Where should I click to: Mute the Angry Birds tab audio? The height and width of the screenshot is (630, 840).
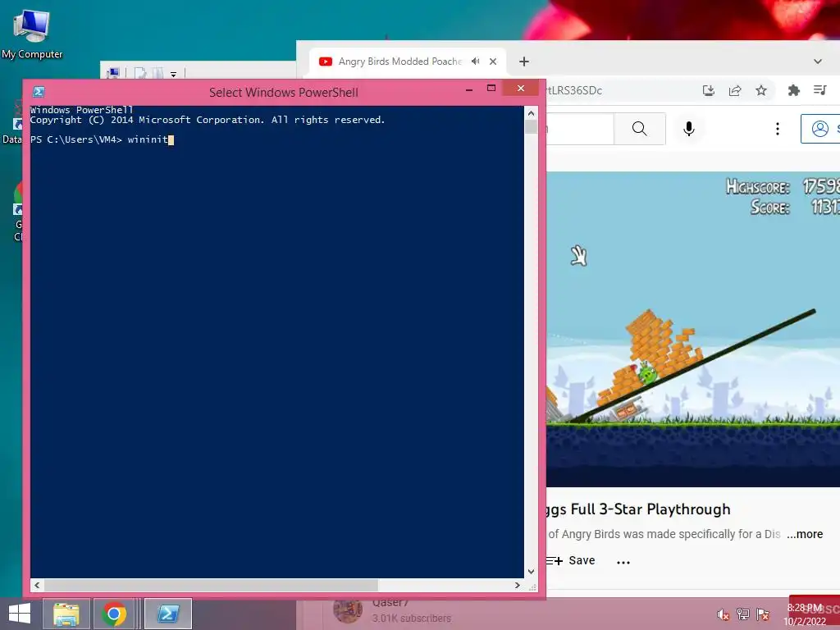[475, 61]
